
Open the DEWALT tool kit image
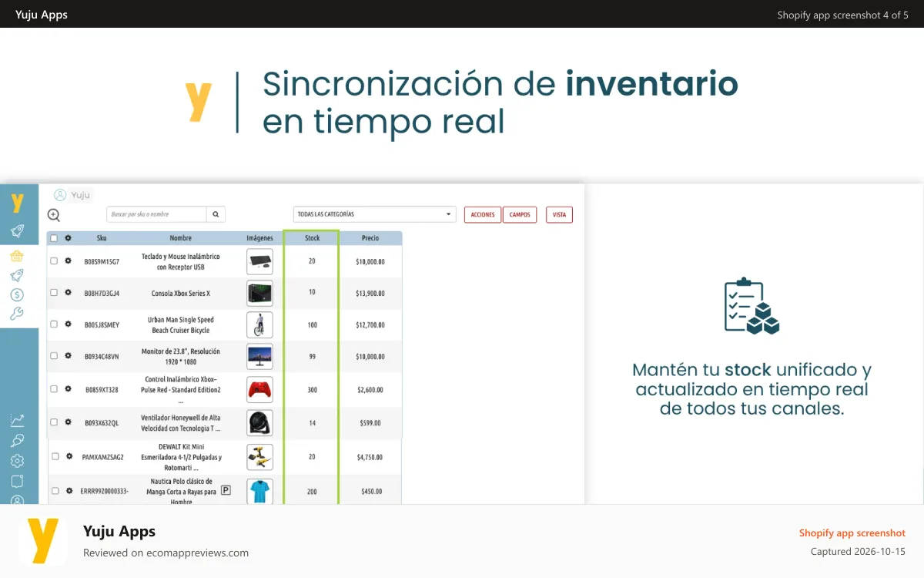point(259,457)
